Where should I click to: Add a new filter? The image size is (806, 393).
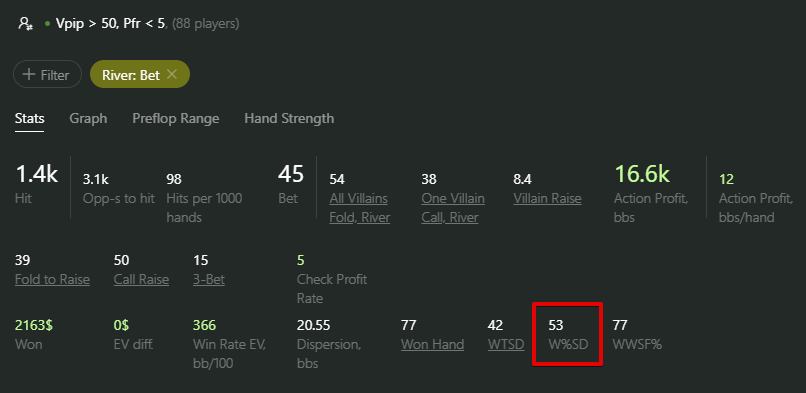click(47, 74)
